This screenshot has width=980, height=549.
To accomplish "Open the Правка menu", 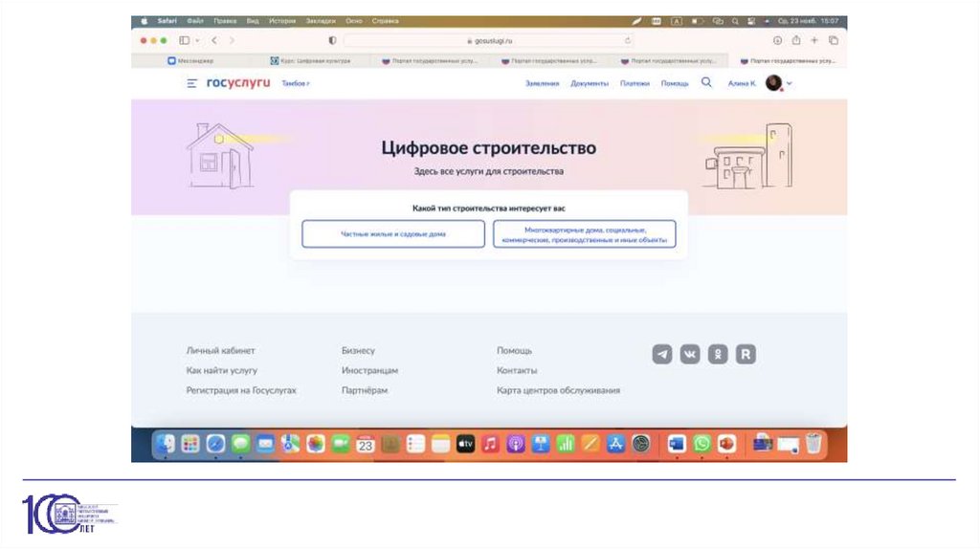I will pos(225,21).
